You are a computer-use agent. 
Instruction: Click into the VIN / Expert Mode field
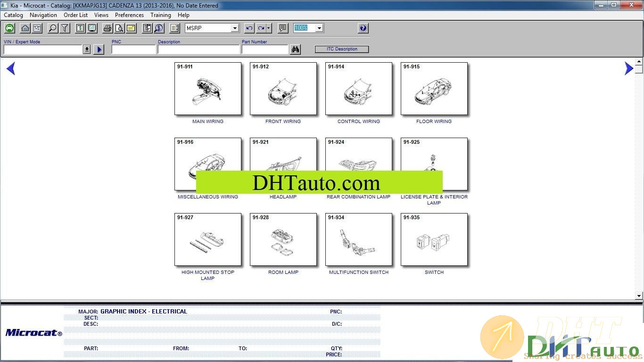43,49
